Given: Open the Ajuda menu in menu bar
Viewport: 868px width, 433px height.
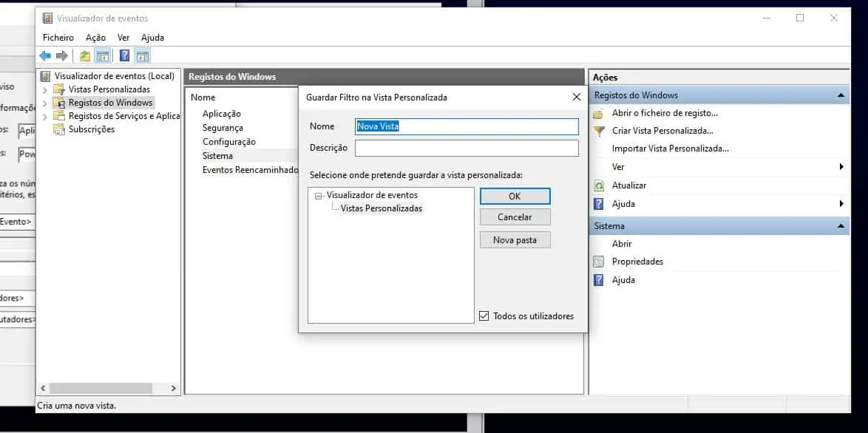Looking at the screenshot, I should pos(152,38).
